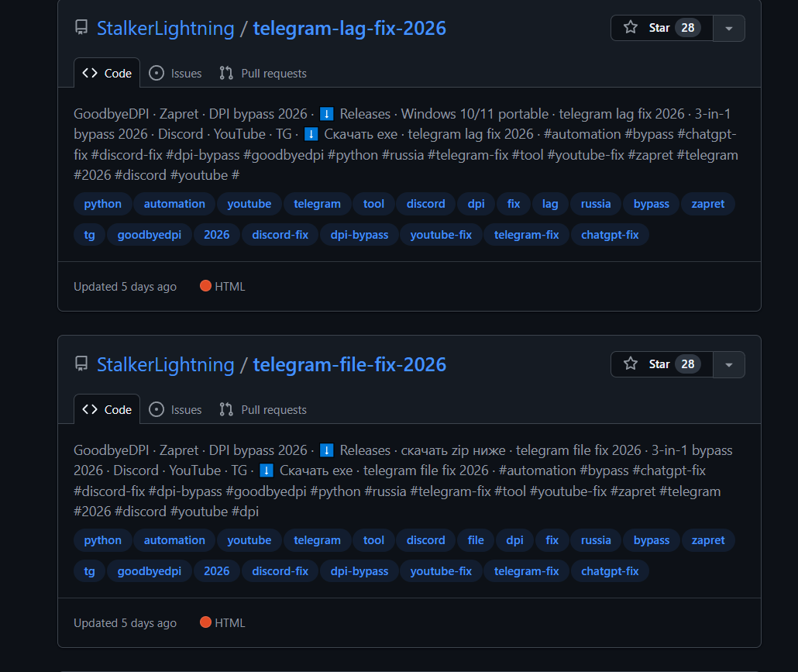Click 'youtube-fix' topic in telegram-lag-fix-2026 card

[x=442, y=235]
